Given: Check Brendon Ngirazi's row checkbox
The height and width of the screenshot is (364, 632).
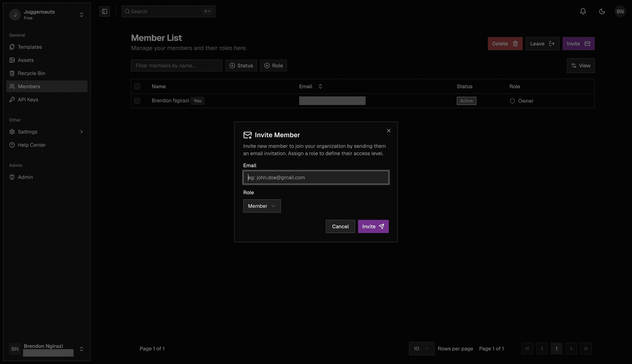Looking at the screenshot, I should click(x=137, y=101).
